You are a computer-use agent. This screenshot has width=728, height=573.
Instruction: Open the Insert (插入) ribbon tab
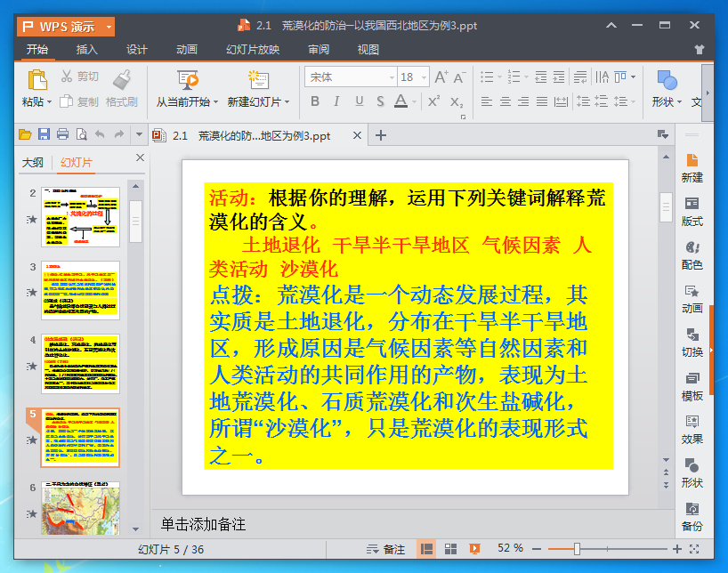(87, 49)
